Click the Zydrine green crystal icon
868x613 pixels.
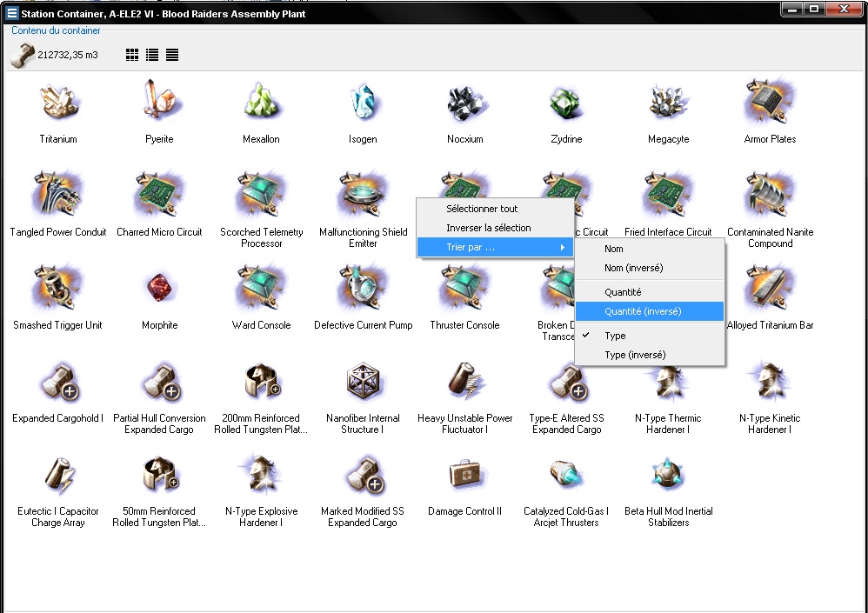click(565, 103)
